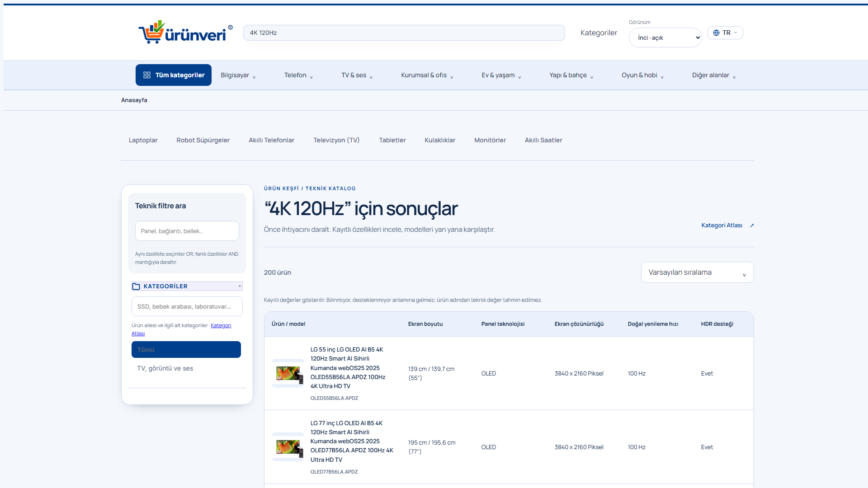Open the LG 55 inç OLED product thumbnail
Image resolution: width=868 pixels, height=488 pixels.
pos(288,373)
